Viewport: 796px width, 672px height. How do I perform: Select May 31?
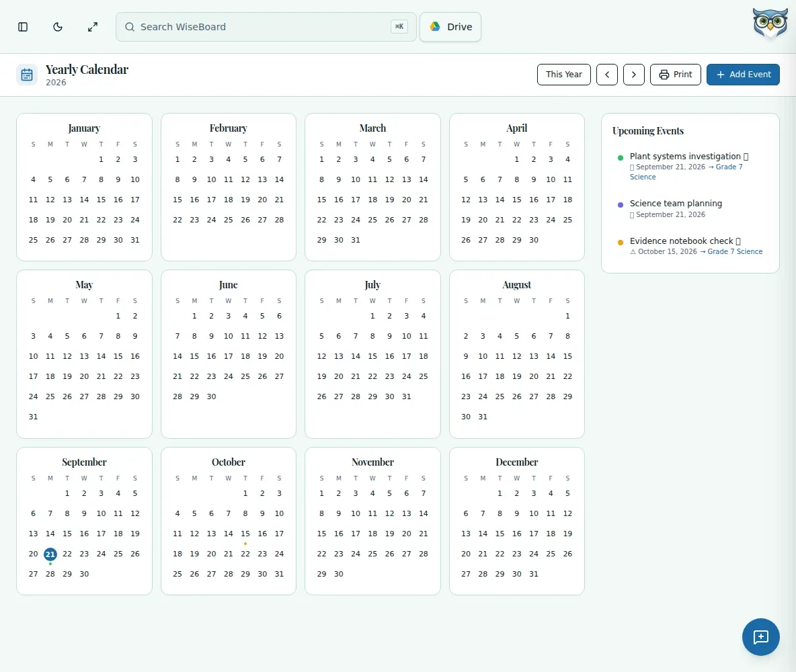tap(33, 417)
